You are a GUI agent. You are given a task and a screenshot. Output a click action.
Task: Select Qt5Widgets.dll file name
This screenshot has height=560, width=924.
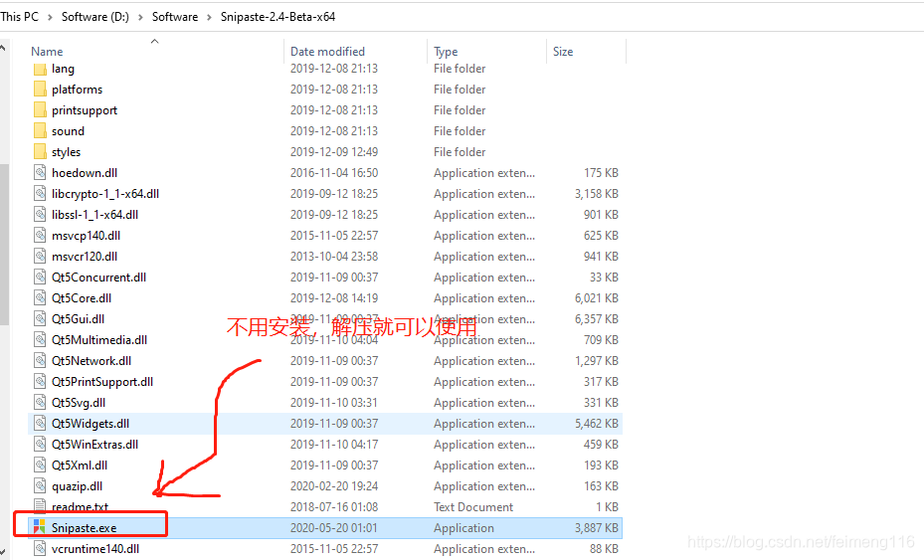click(x=91, y=424)
